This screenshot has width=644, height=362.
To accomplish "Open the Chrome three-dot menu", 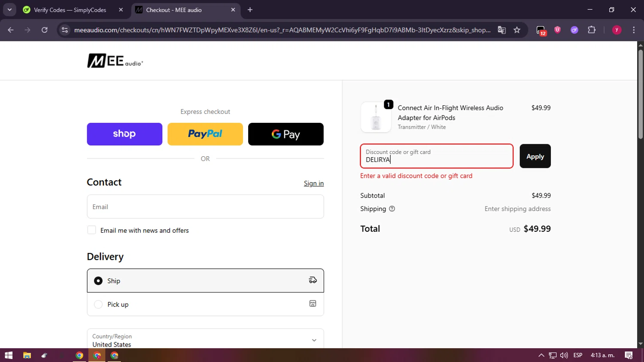I will pos(634,30).
